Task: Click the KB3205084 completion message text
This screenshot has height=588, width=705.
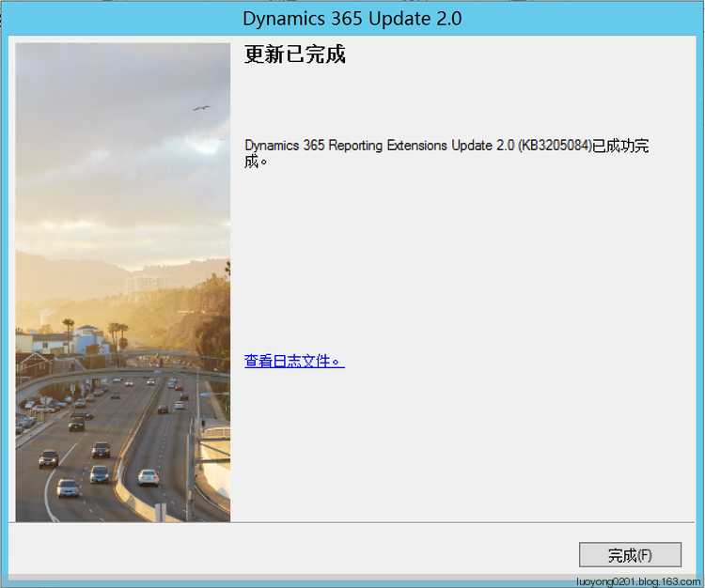Action: (446, 153)
